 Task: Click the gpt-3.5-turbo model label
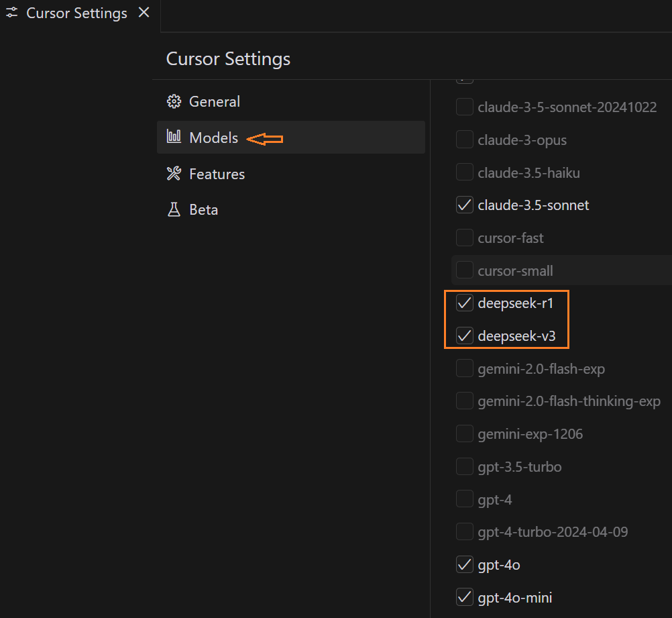point(520,467)
